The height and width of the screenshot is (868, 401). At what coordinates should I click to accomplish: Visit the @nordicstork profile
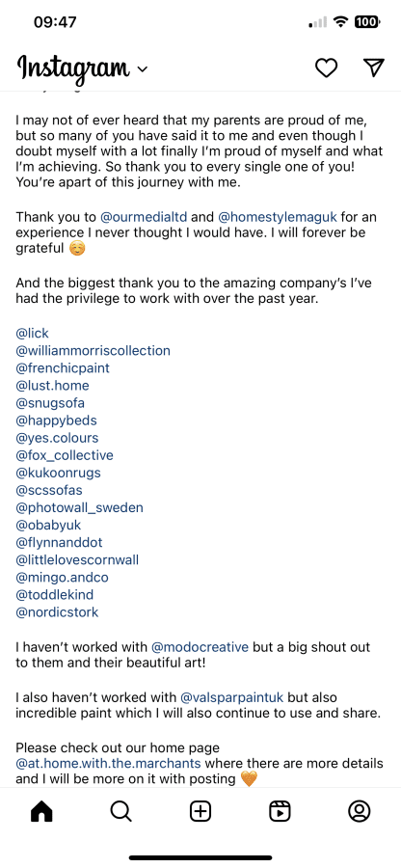(57, 612)
